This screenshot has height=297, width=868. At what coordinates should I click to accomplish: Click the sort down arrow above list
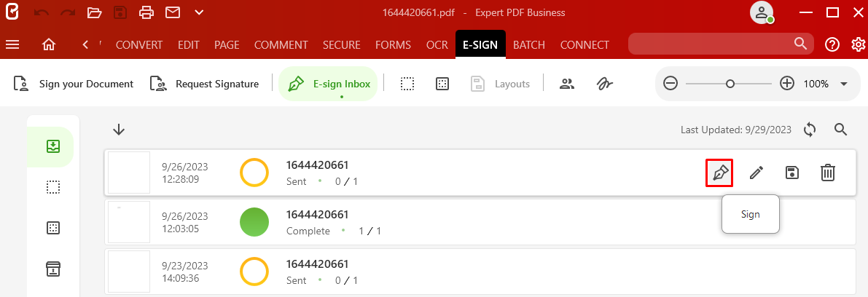119,130
